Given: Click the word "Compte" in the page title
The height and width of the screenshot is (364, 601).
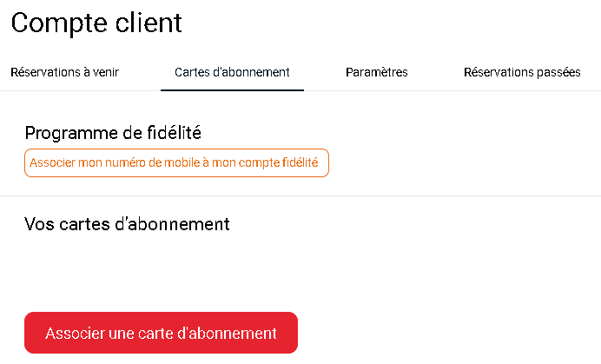Looking at the screenshot, I should pos(54,23).
